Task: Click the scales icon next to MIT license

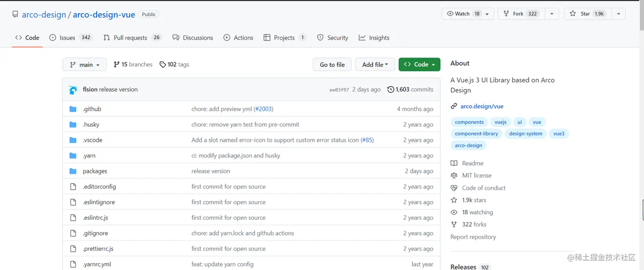Action: [x=454, y=175]
